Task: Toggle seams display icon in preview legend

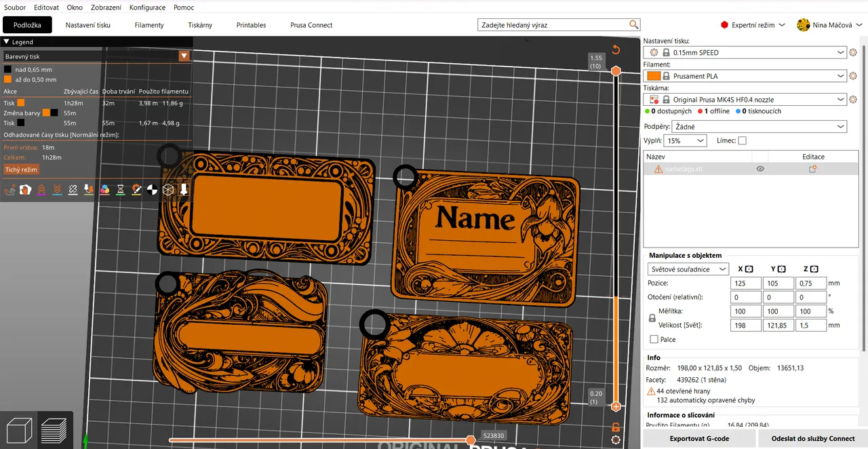Action: click(25, 190)
